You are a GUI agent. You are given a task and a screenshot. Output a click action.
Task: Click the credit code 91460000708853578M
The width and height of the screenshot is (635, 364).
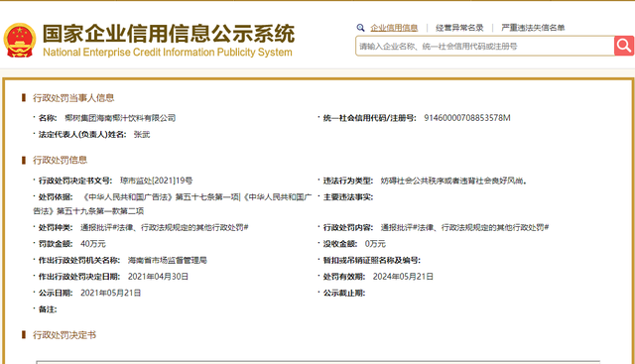tap(467, 118)
